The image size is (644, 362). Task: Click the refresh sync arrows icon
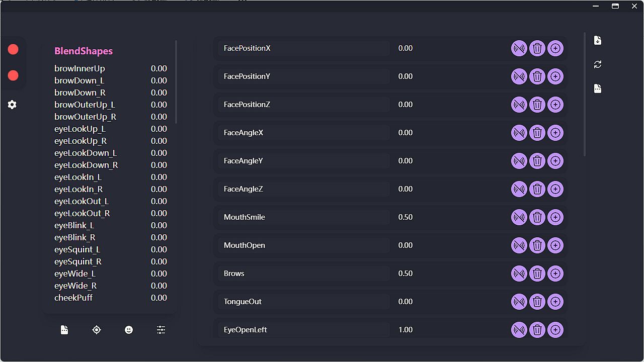click(598, 64)
